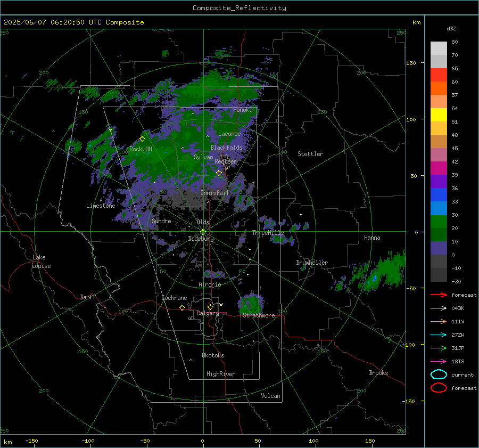Screen dimensions: 479x448
Task: Click the Calgary city label
Action: coord(208,313)
